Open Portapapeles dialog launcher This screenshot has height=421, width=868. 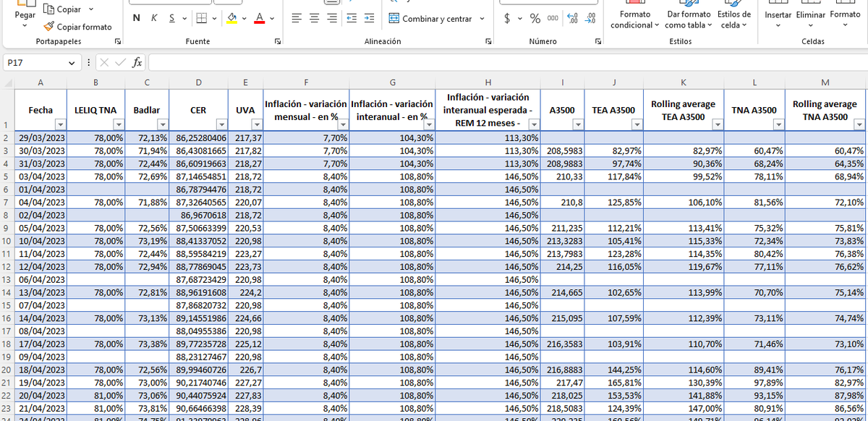(118, 42)
